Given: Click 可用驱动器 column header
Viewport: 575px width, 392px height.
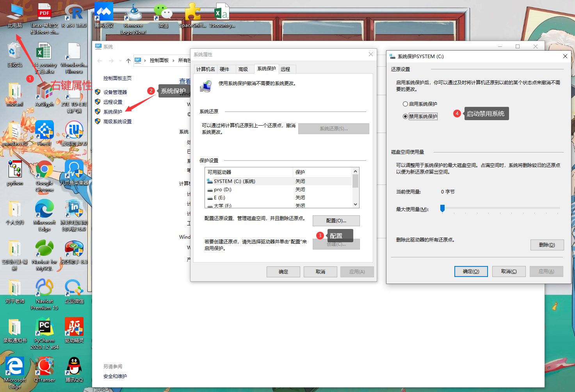Looking at the screenshot, I should (x=249, y=172).
